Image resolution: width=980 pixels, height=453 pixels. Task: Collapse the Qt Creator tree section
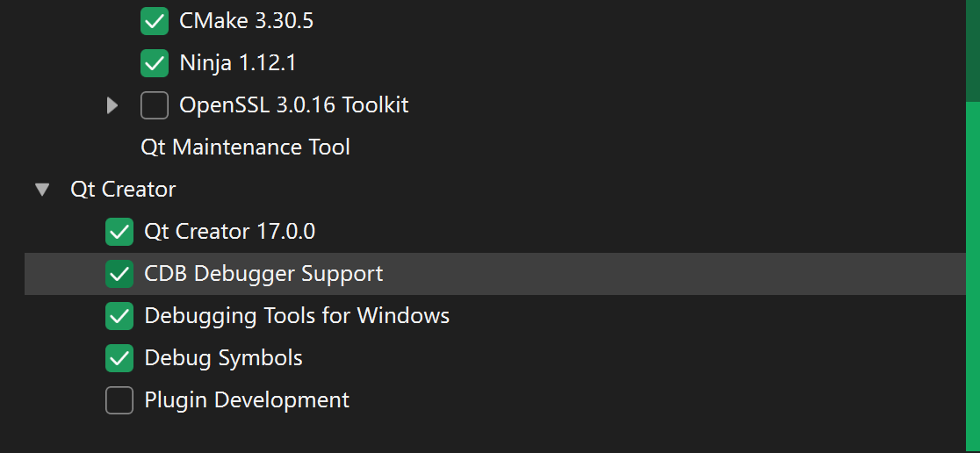pyautogui.click(x=41, y=190)
